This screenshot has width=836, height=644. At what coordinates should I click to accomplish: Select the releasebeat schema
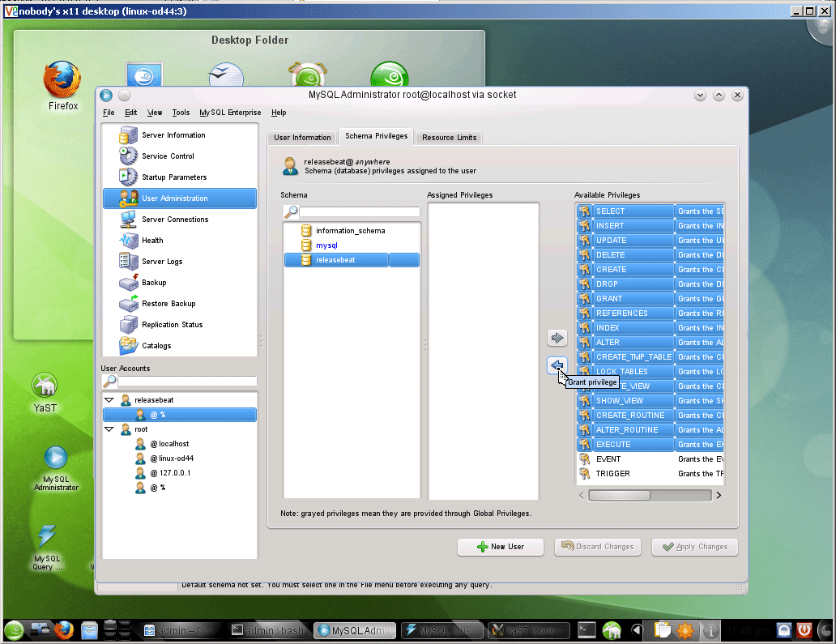[x=352, y=260]
